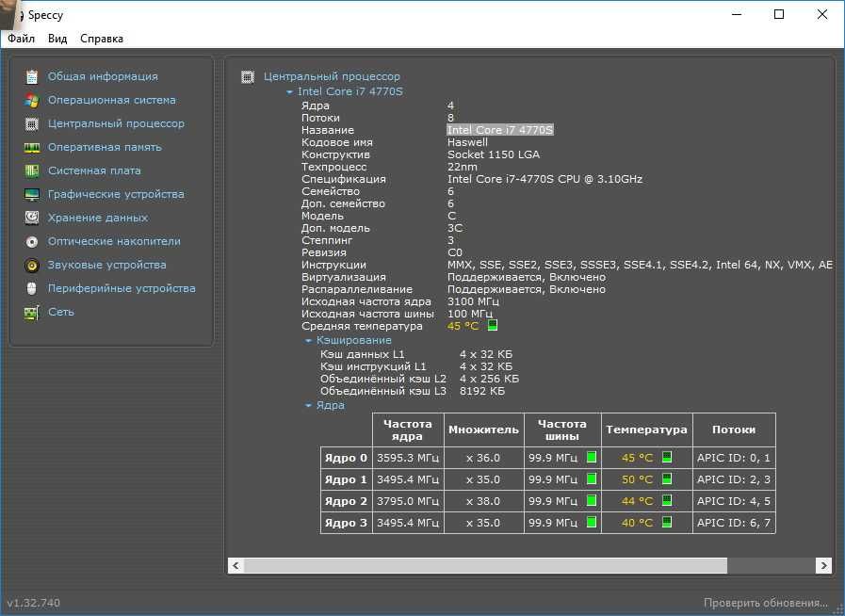Click the Спецификация value Intel Core i7-4770S CPU
Screen dimensions: 845x616
coord(544,179)
